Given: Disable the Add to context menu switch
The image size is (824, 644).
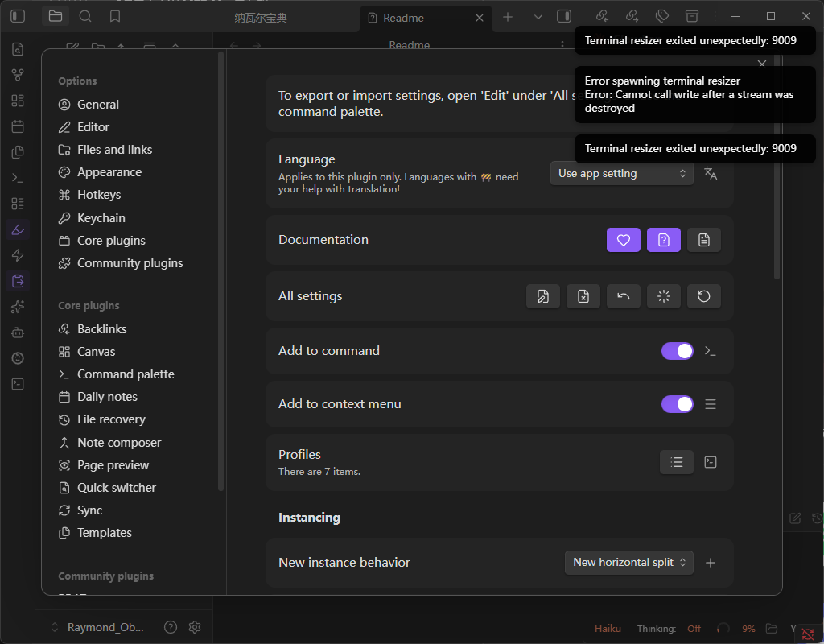Looking at the screenshot, I should click(677, 404).
